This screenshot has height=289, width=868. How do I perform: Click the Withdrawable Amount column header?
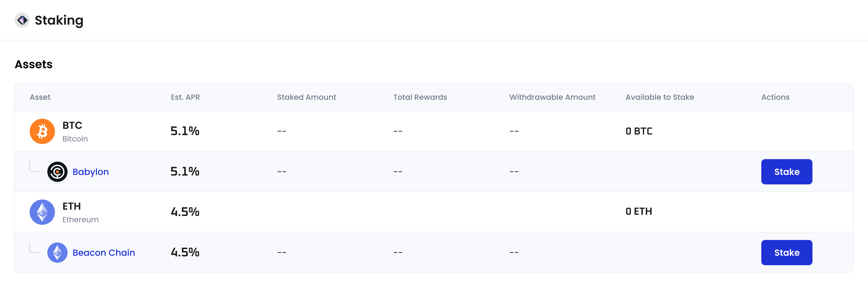(552, 97)
